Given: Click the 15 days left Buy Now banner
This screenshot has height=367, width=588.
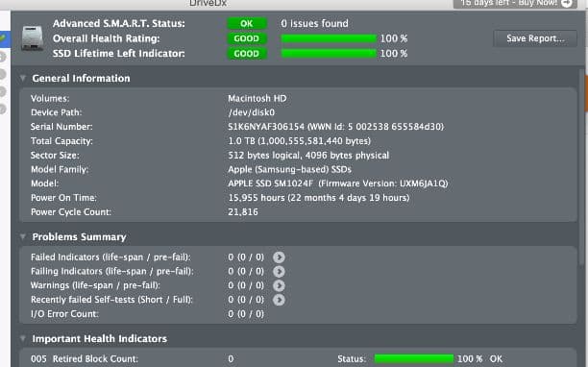Looking at the screenshot, I should 515,4.
